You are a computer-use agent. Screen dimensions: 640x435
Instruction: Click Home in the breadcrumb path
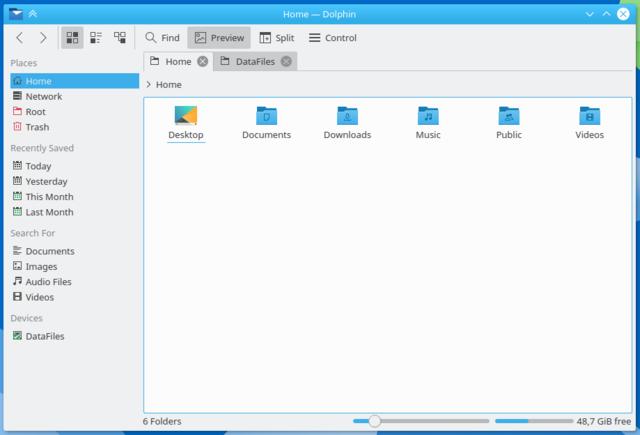[x=169, y=84]
